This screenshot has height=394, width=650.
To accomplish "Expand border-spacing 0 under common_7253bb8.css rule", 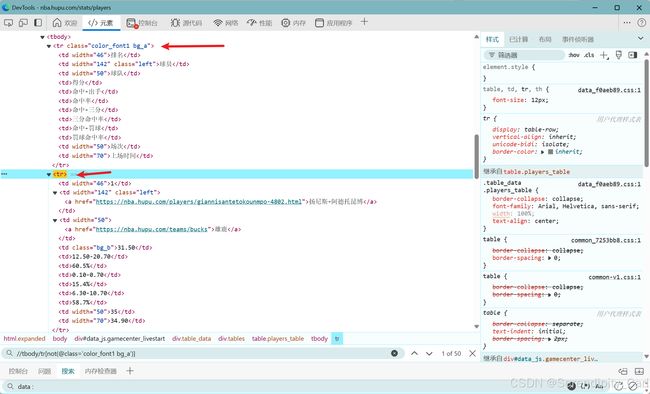I will click(550, 258).
